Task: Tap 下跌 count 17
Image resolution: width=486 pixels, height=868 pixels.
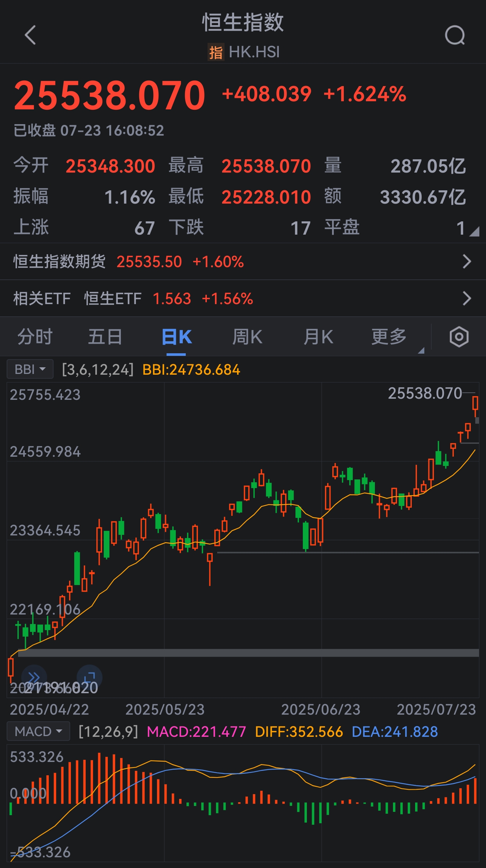Action: 301,228
